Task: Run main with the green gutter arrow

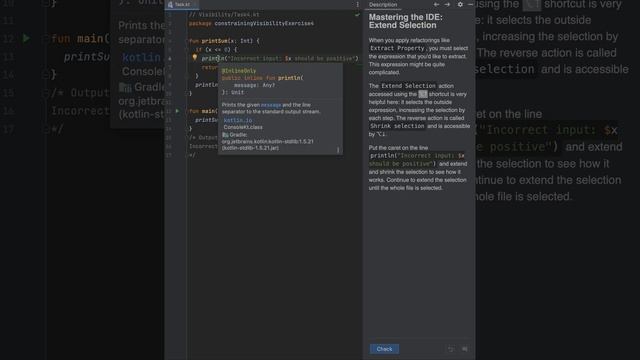Action: pos(177,111)
